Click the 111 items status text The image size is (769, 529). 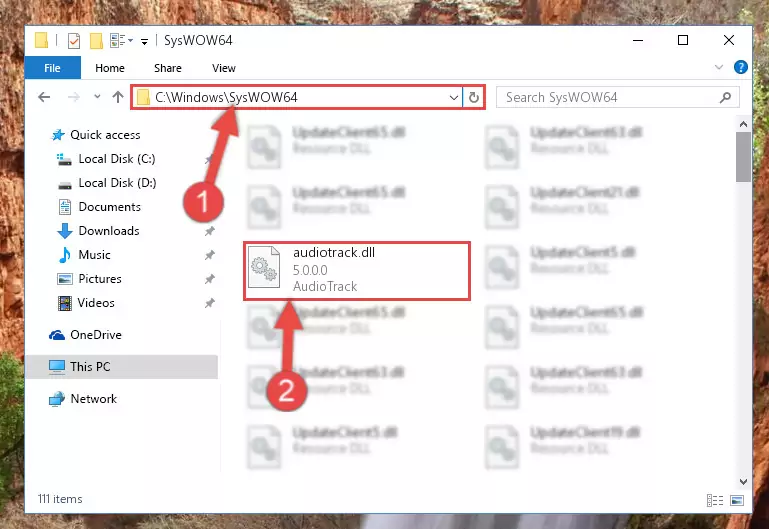60,499
